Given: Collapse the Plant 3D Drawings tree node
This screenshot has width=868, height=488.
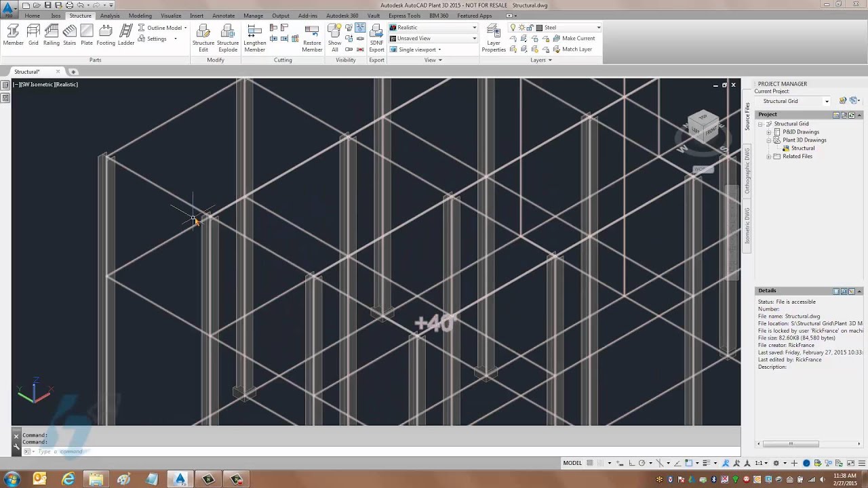Looking at the screenshot, I should [x=769, y=140].
